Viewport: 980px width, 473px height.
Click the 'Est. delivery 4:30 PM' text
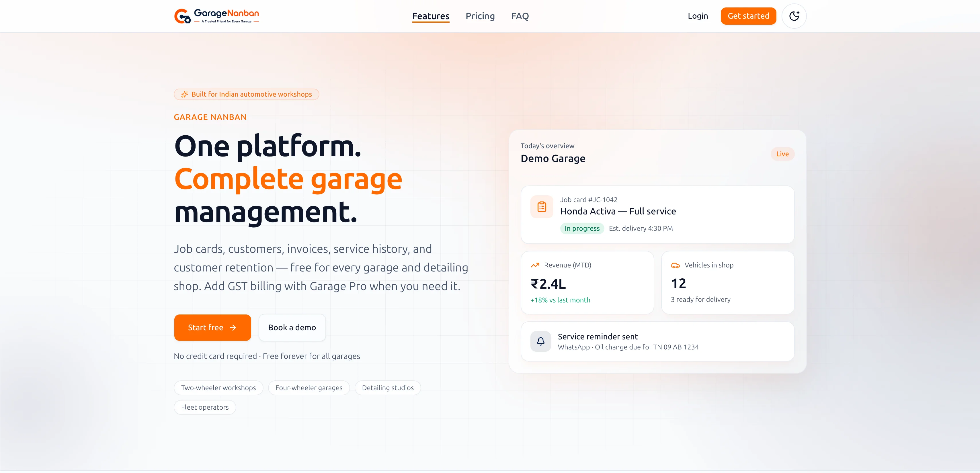(641, 228)
